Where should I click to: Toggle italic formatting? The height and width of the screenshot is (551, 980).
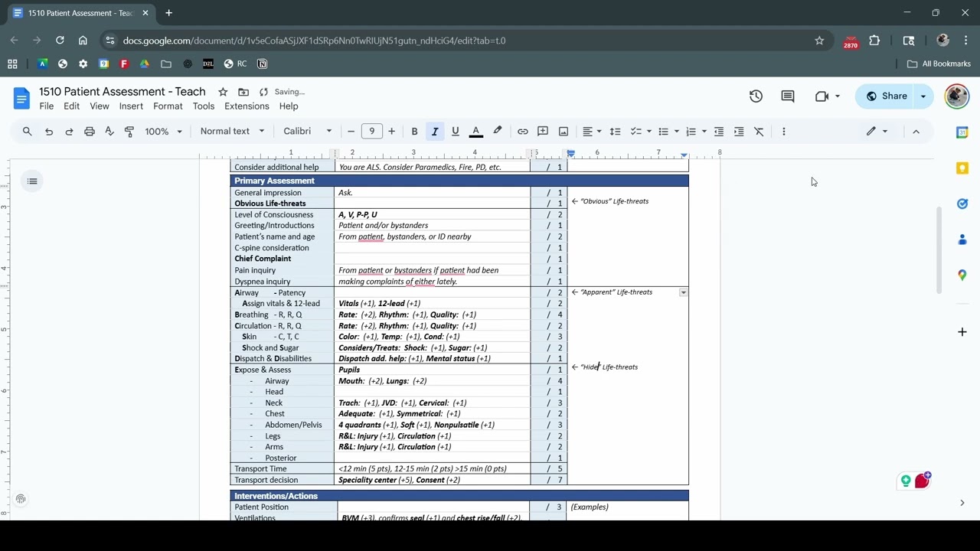(x=435, y=132)
